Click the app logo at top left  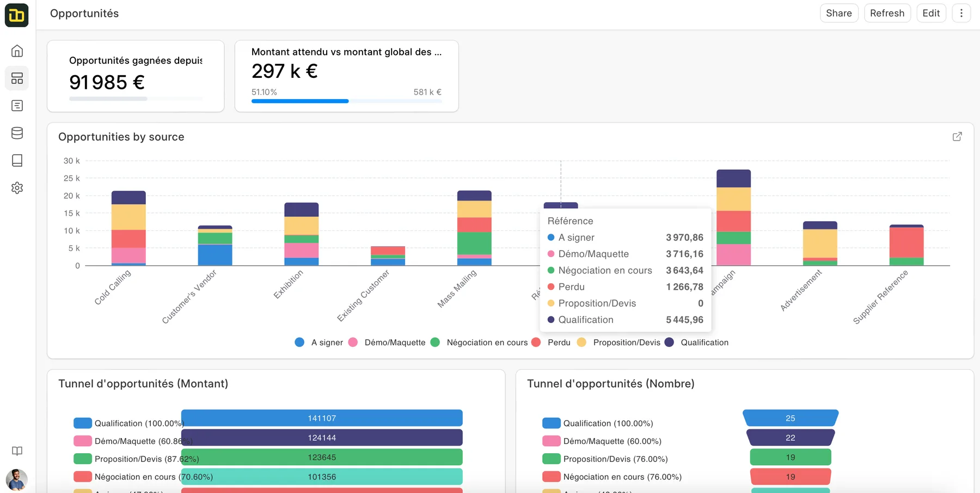point(17,15)
